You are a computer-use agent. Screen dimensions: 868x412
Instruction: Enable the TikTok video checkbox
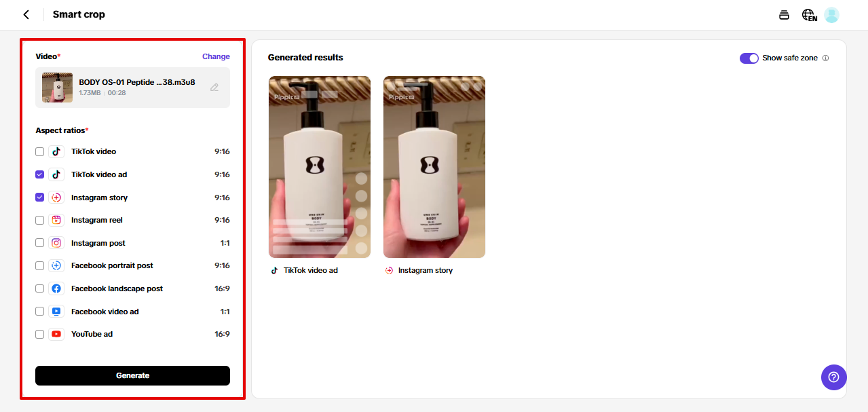40,152
